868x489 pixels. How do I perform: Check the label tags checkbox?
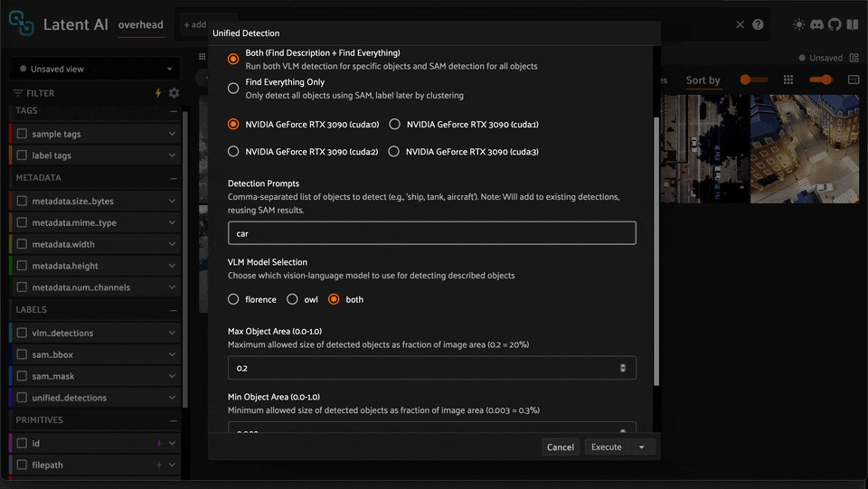click(22, 155)
